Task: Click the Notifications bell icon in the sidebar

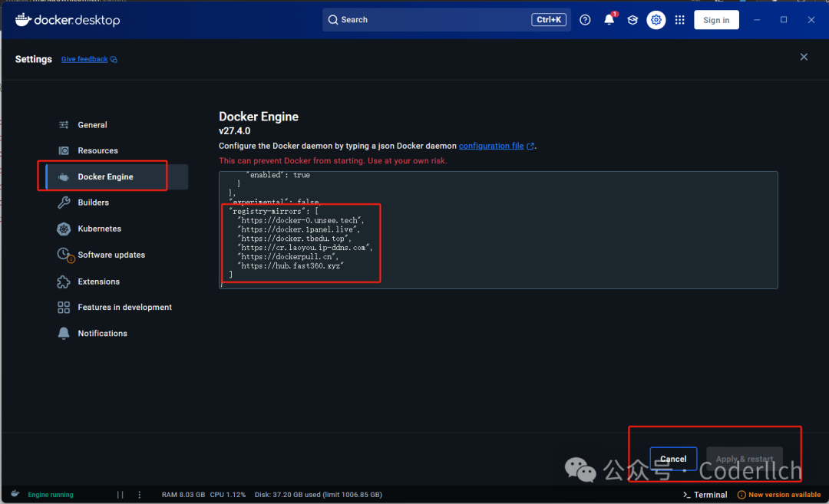Action: pyautogui.click(x=64, y=334)
